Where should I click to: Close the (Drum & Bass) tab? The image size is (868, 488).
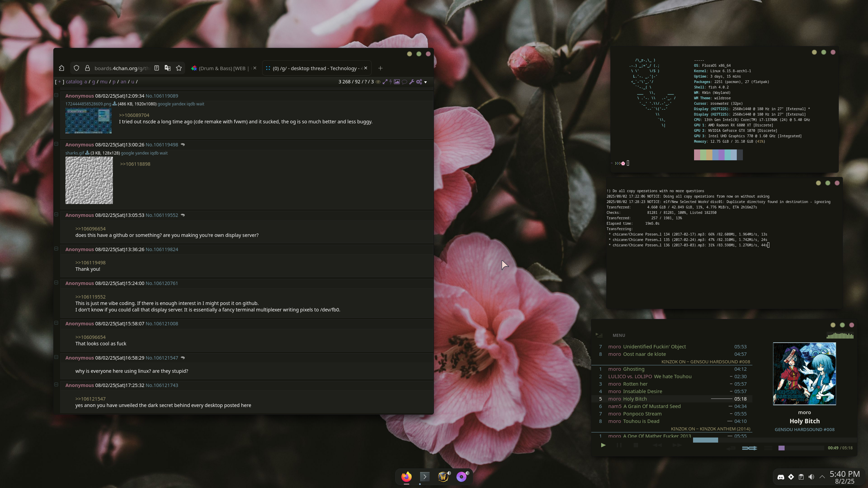coord(255,68)
